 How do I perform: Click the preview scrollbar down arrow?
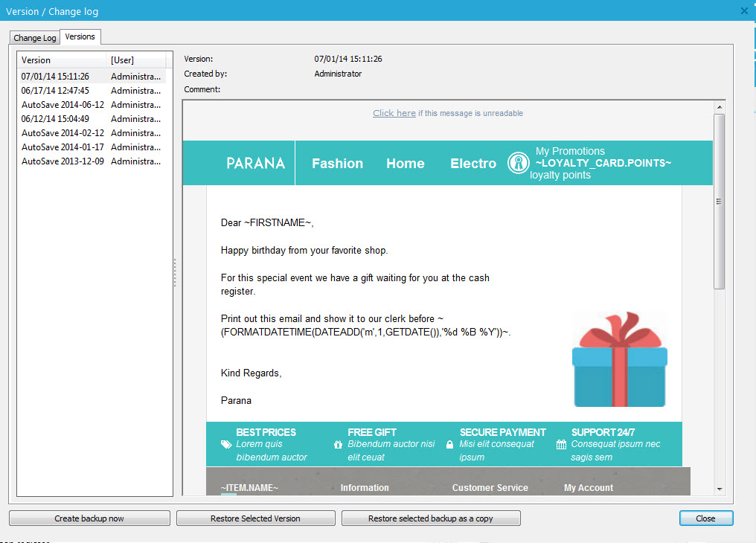(719, 489)
